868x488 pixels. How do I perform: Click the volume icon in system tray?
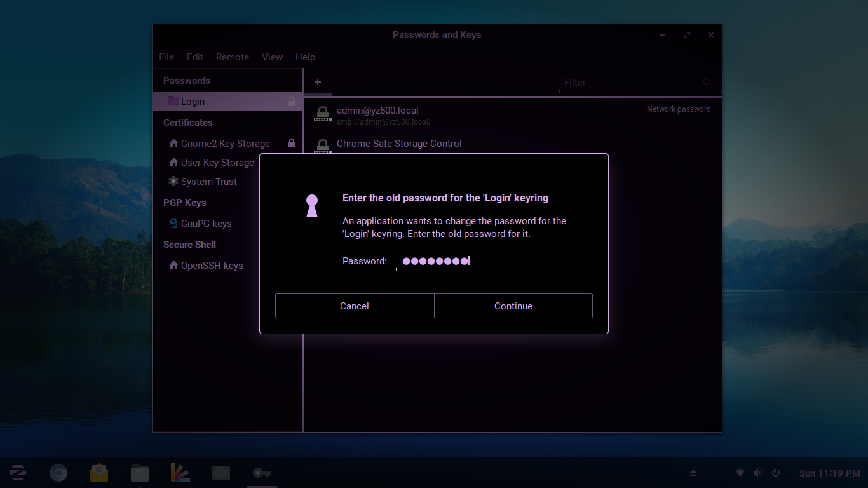757,473
